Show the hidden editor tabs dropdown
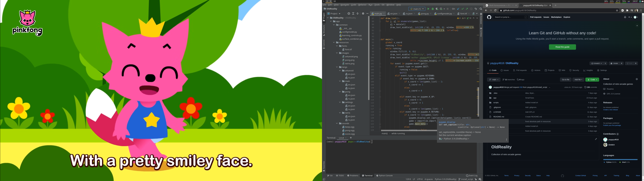The height and width of the screenshot is (181, 644). (477, 13)
